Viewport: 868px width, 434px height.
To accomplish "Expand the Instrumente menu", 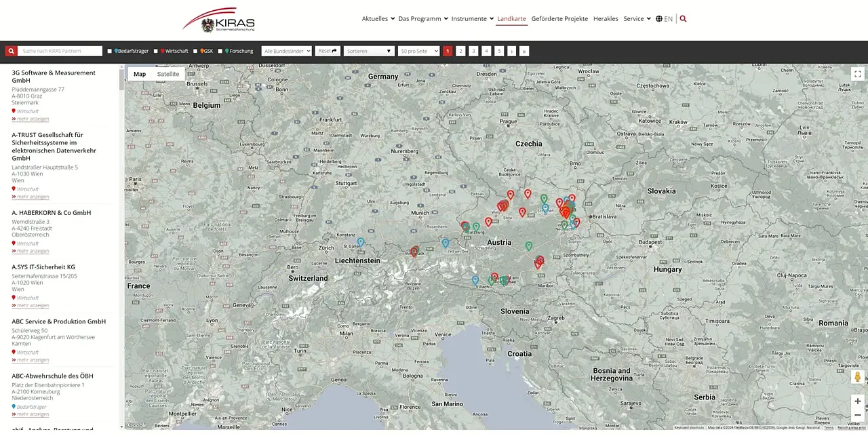I will coord(473,19).
